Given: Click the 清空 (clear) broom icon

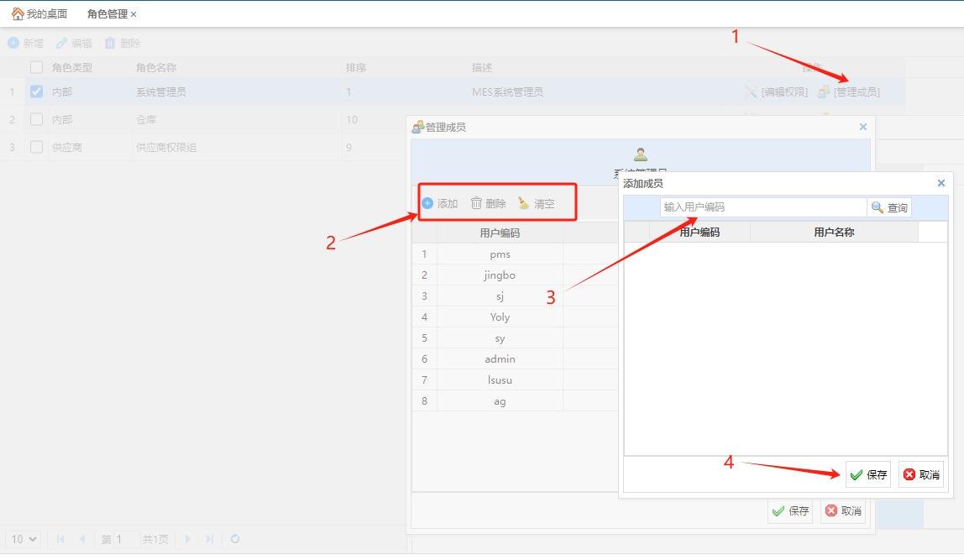Looking at the screenshot, I should coord(524,203).
